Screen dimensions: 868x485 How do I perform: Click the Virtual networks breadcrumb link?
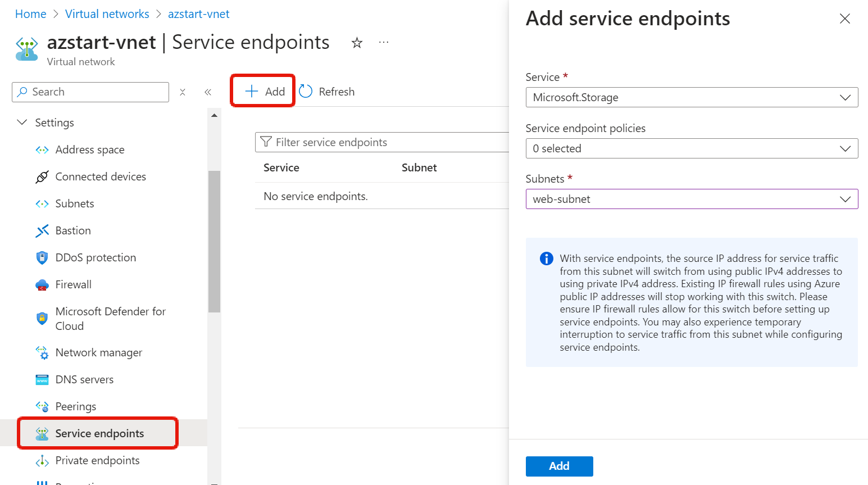(107, 14)
